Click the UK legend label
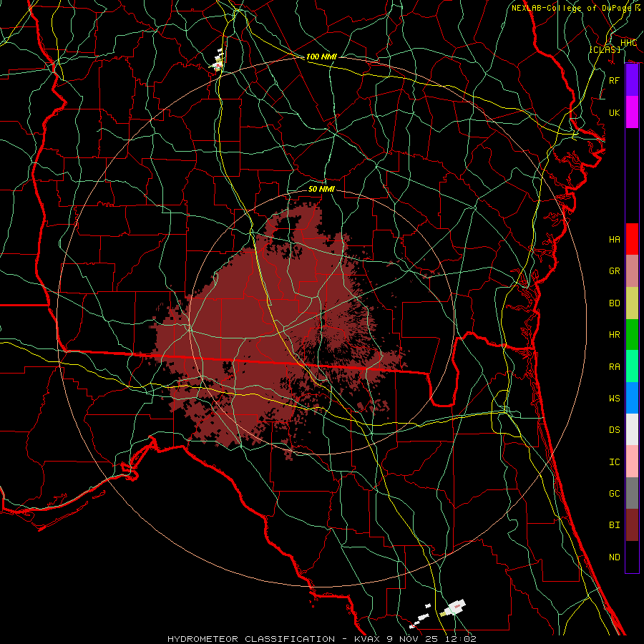This screenshot has height=644, width=644. click(615, 112)
